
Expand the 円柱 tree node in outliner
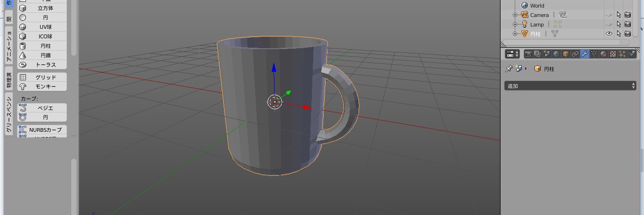[x=515, y=34]
